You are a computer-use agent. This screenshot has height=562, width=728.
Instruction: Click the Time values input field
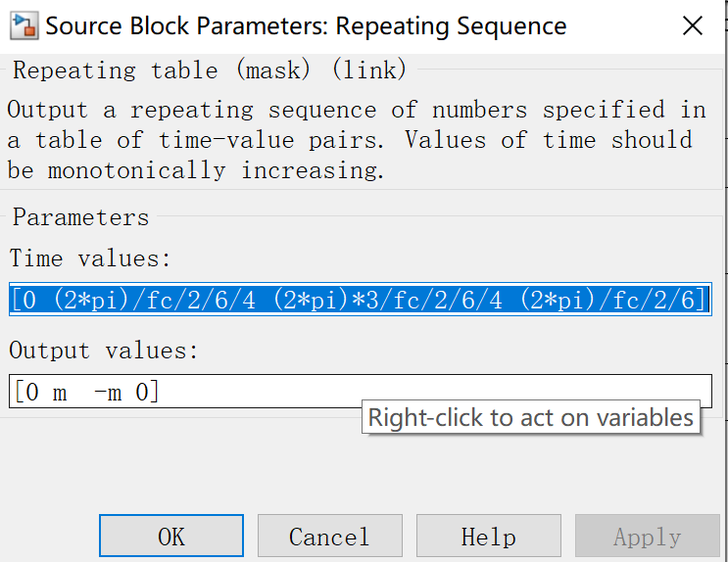[x=360, y=299]
